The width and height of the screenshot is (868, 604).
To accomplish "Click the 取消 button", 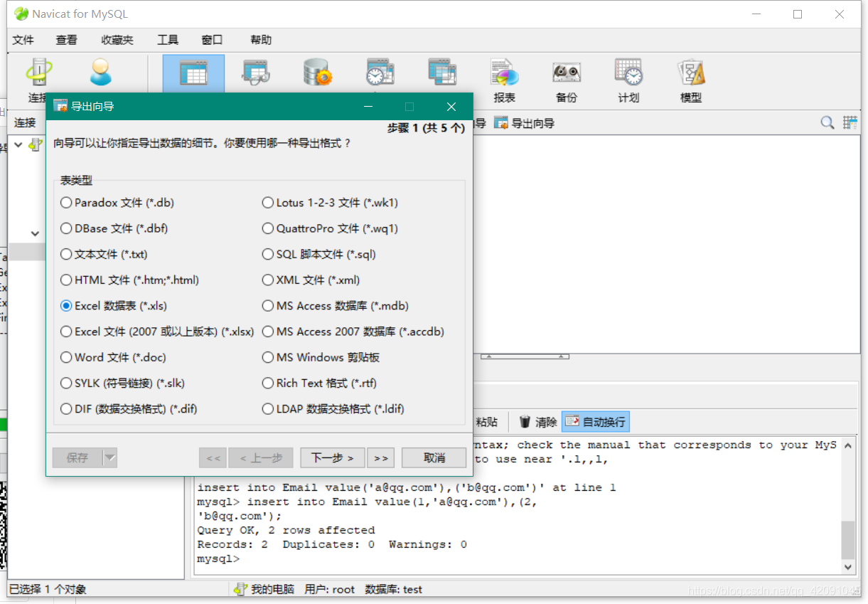I will click(434, 457).
